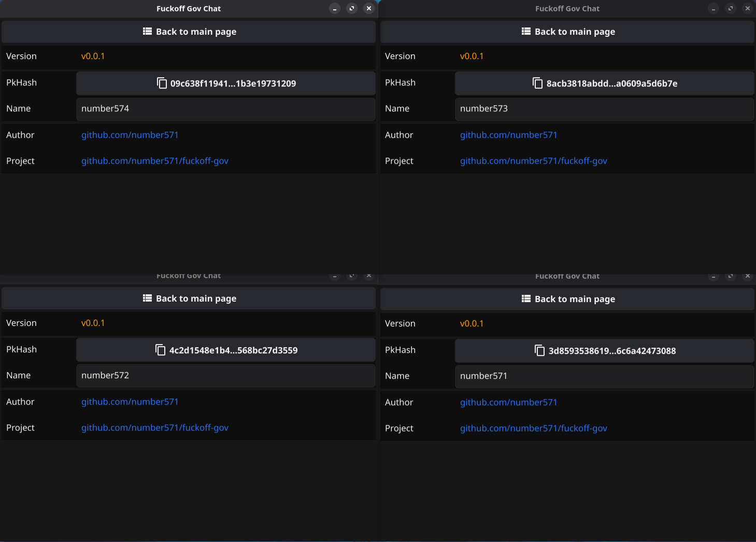This screenshot has height=542, width=756.
Task: Maximize the top-left Fuckoff Gov Chat window
Action: coord(352,8)
